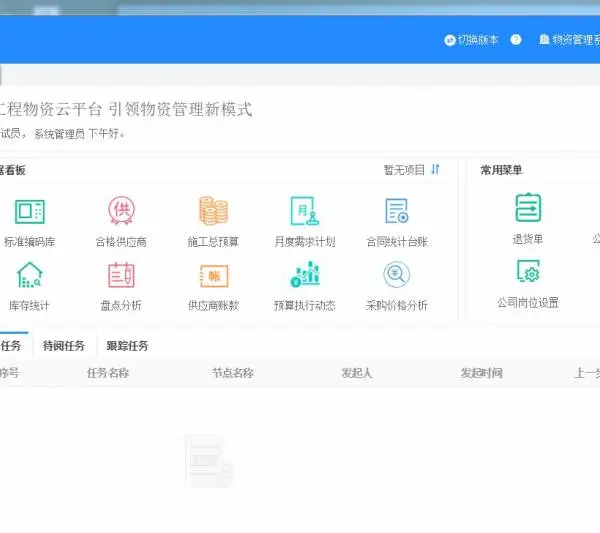Click the 标准编码库 label text

pos(29,242)
